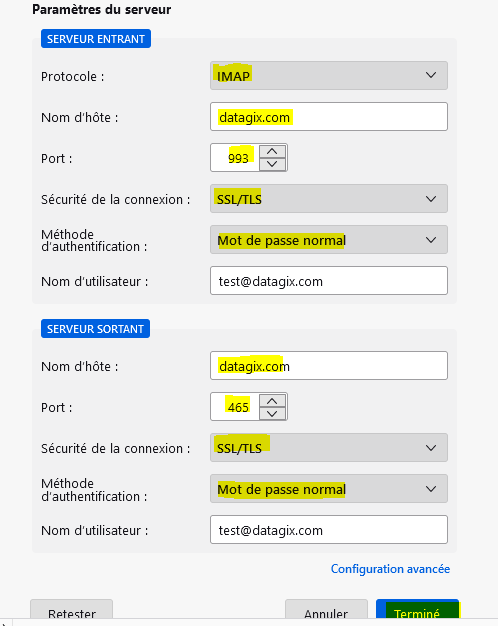The height and width of the screenshot is (626, 498).
Task: Focus the incoming Nom d'utilisateur field
Action: pyautogui.click(x=329, y=281)
